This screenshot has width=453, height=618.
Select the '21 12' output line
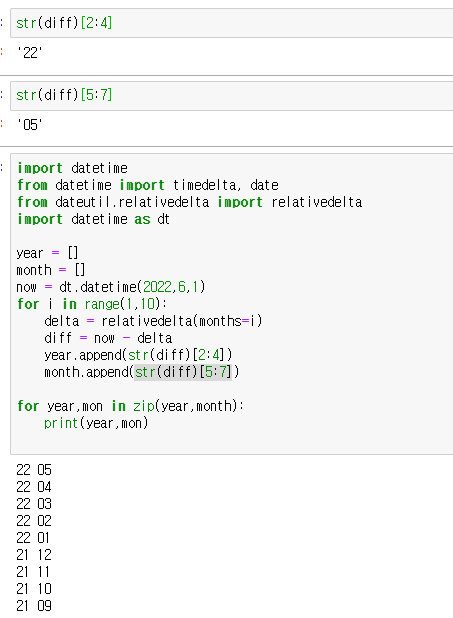tap(34, 555)
